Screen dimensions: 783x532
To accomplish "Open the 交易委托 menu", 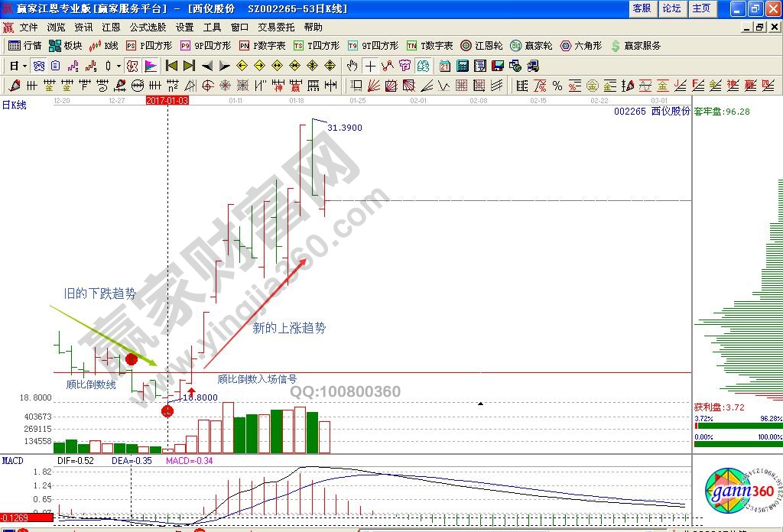I will 275,27.
